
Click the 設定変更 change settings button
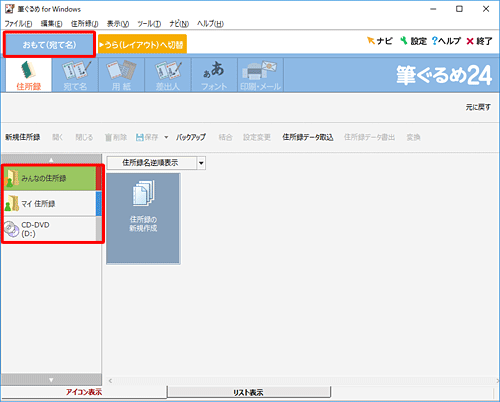(x=257, y=137)
